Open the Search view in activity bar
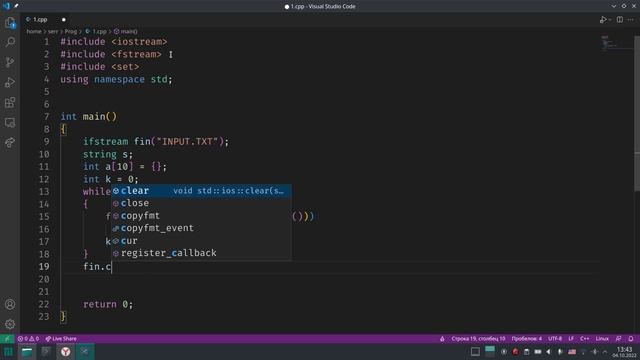 (x=10, y=42)
